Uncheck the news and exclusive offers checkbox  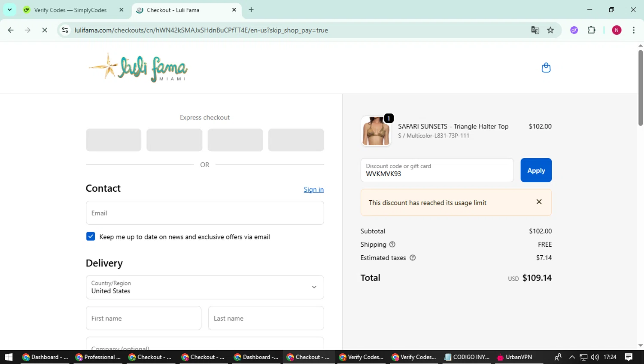coord(91,236)
